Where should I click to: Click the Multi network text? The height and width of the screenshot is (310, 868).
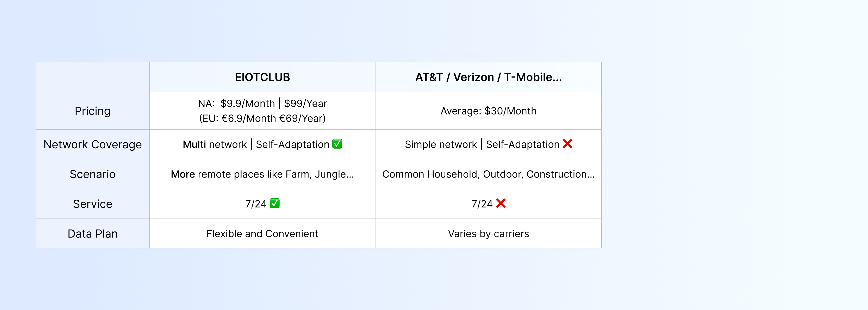[x=215, y=144]
